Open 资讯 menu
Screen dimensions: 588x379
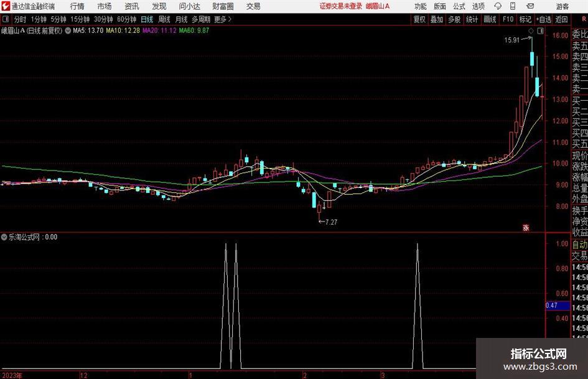pyautogui.click(x=132, y=6)
